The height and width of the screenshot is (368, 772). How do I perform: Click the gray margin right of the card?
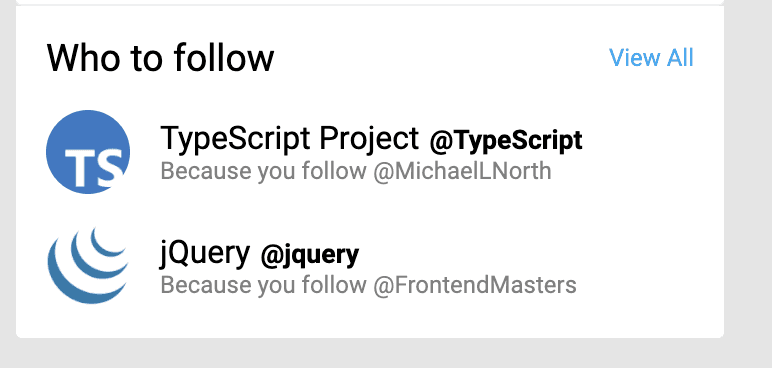748,172
